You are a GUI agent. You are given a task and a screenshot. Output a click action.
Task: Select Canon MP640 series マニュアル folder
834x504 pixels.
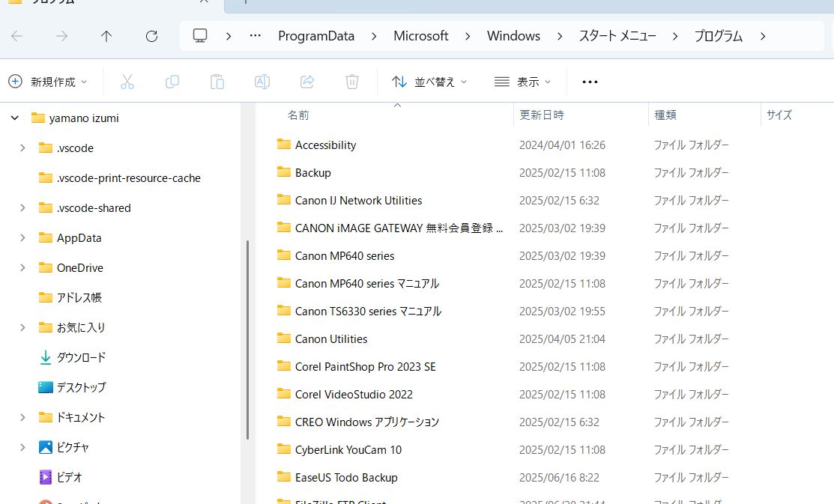pyautogui.click(x=367, y=283)
